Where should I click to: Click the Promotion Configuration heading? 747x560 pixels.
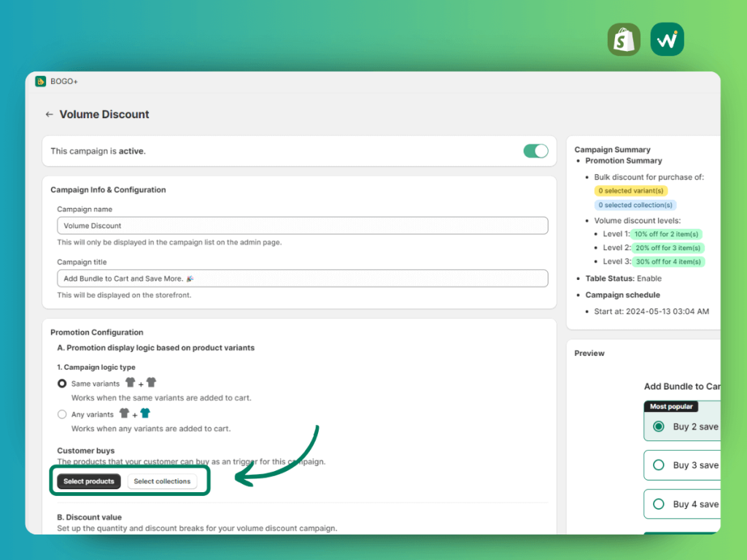97,332
